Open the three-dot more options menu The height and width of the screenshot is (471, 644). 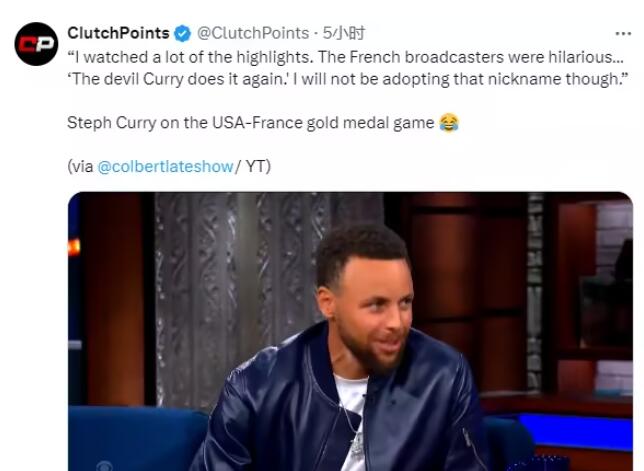pos(623,34)
